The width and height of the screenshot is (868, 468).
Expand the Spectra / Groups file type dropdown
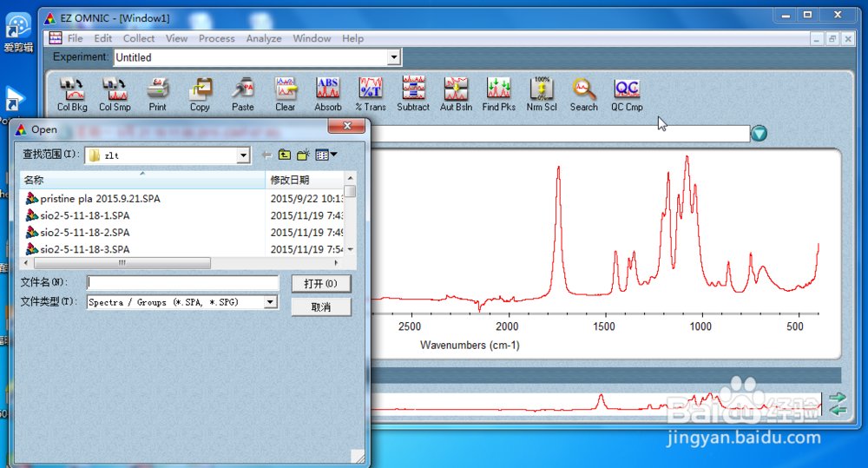point(270,302)
